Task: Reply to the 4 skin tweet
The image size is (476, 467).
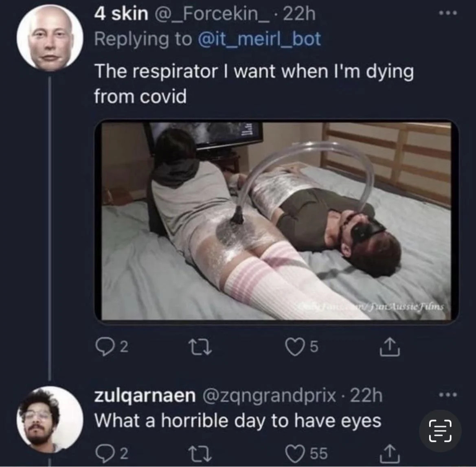Action: (104, 346)
